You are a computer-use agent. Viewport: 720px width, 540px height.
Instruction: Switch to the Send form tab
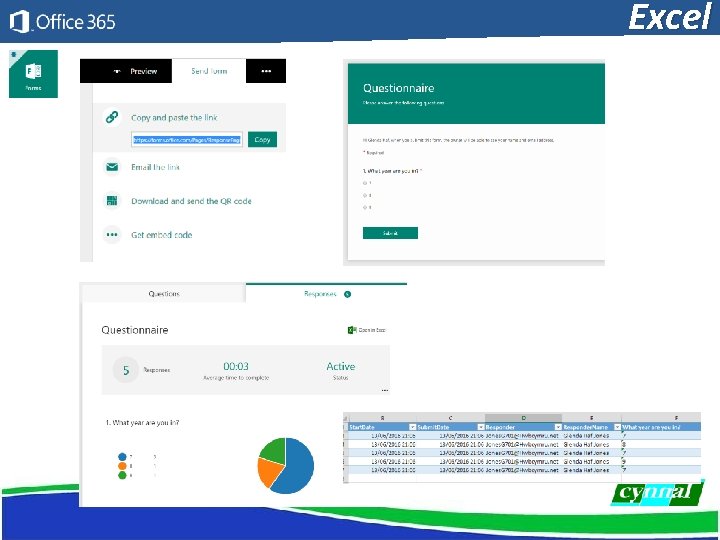(x=209, y=71)
